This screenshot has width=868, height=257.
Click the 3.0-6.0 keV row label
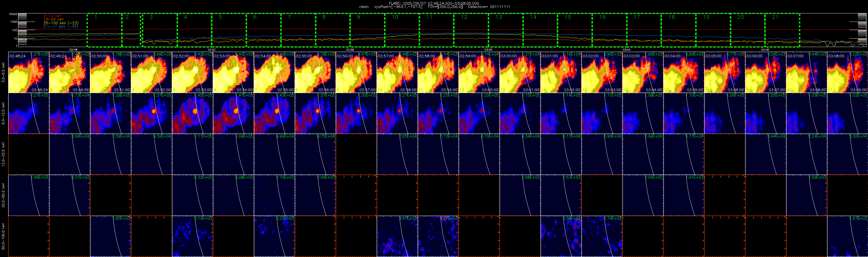pyautogui.click(x=3, y=72)
